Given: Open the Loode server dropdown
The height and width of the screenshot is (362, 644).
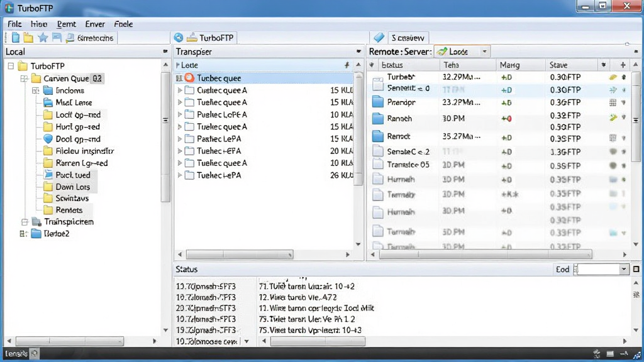Looking at the screenshot, I should coord(485,52).
